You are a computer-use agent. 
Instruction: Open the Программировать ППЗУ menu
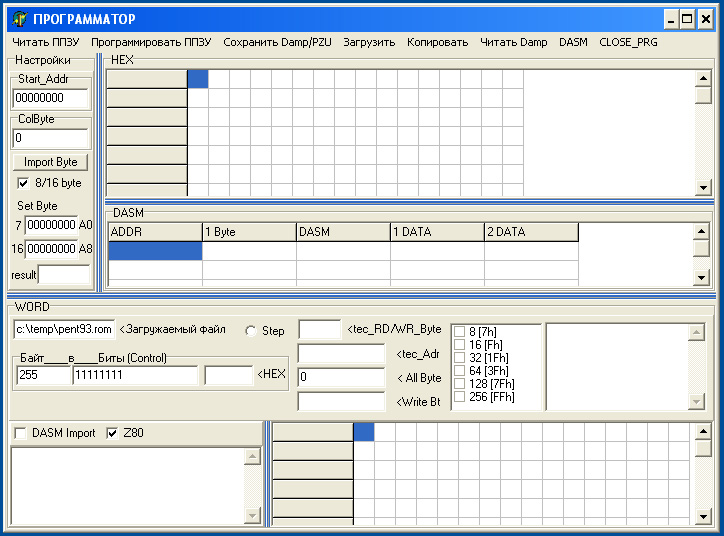pyautogui.click(x=151, y=42)
